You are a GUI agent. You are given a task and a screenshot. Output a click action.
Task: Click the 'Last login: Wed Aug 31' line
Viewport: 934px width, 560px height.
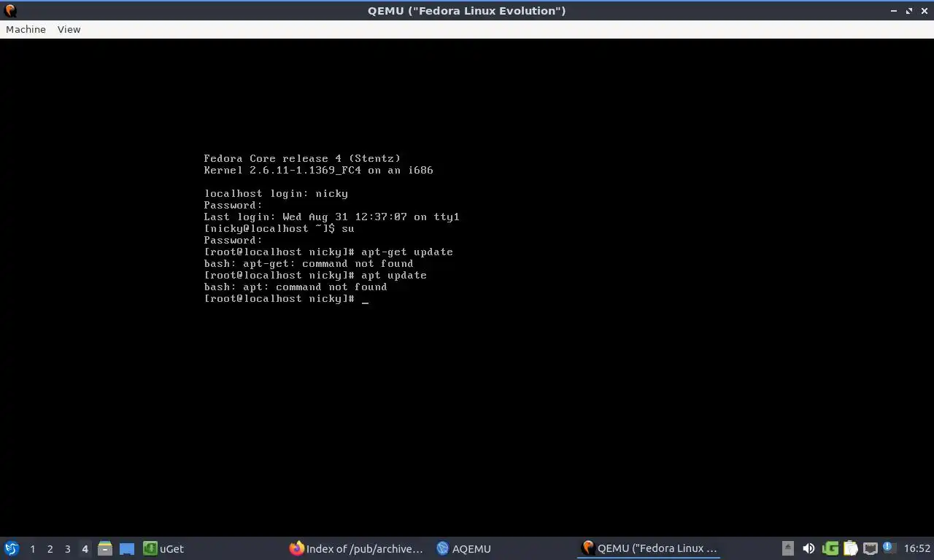331,217
